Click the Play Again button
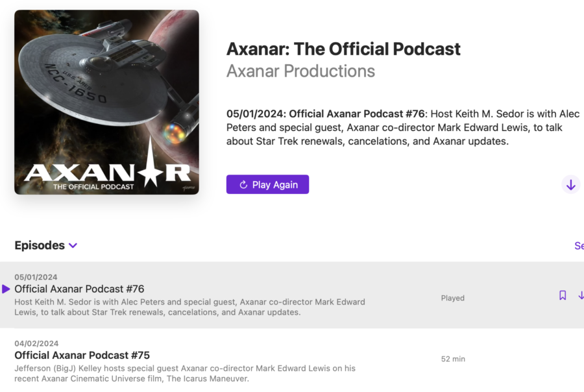584x392 pixels. [x=267, y=184]
